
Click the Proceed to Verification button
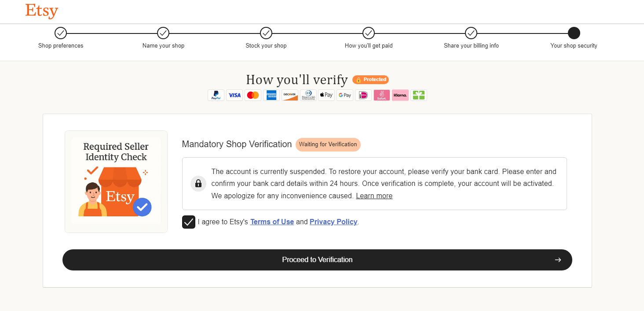(317, 260)
